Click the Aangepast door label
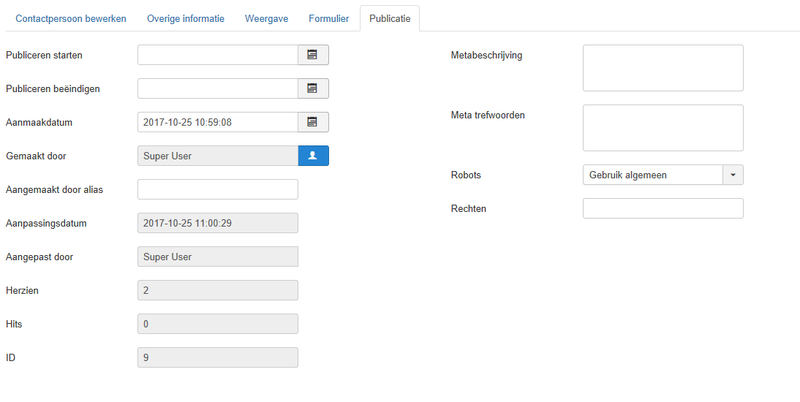Image resolution: width=800 pixels, height=402 pixels. 39,257
